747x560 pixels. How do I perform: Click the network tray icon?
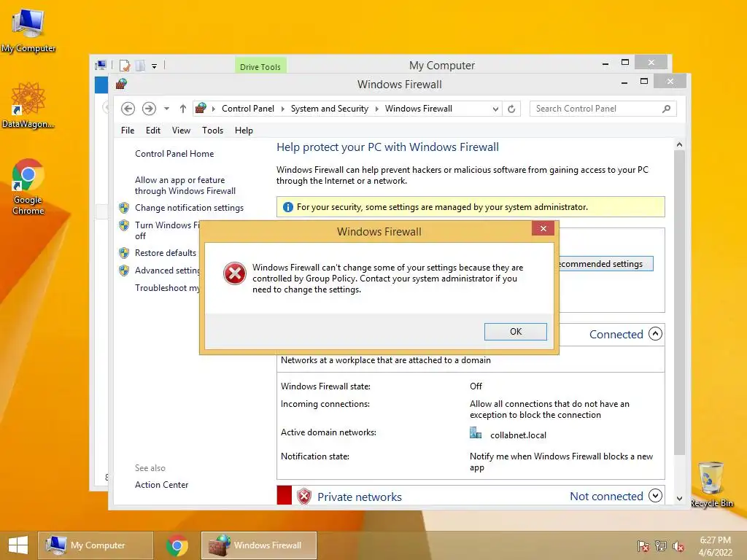coord(661,546)
